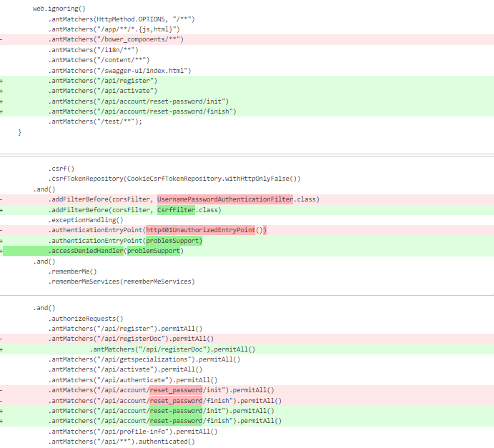Click the "/api/authenticate" permitAll line
This screenshot has width=494, height=448.
(133, 380)
